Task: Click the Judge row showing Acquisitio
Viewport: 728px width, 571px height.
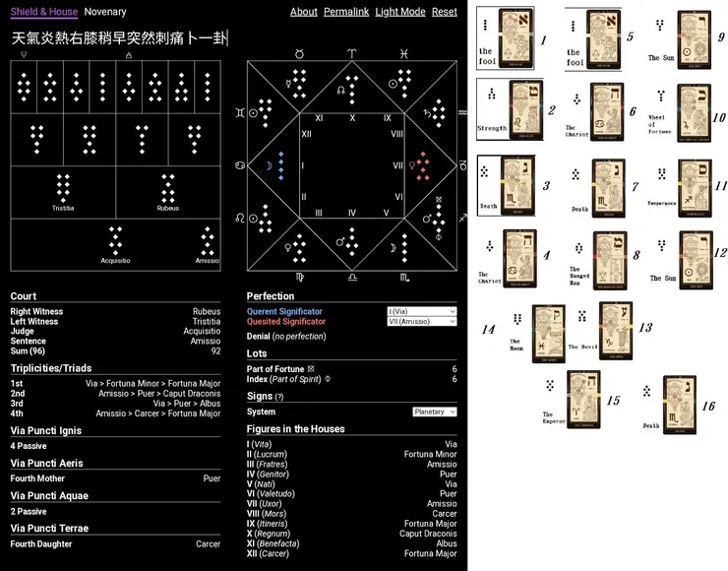Action: click(116, 331)
